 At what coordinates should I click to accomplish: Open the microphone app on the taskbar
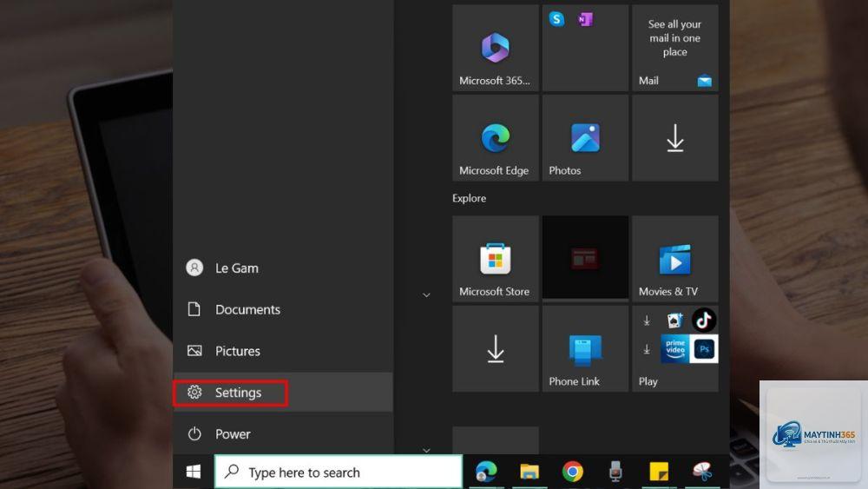(x=615, y=472)
